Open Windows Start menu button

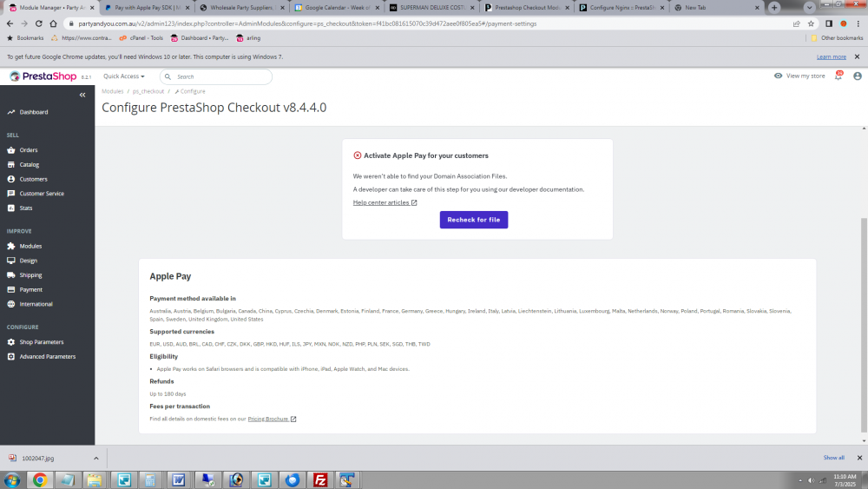pyautogui.click(x=11, y=479)
